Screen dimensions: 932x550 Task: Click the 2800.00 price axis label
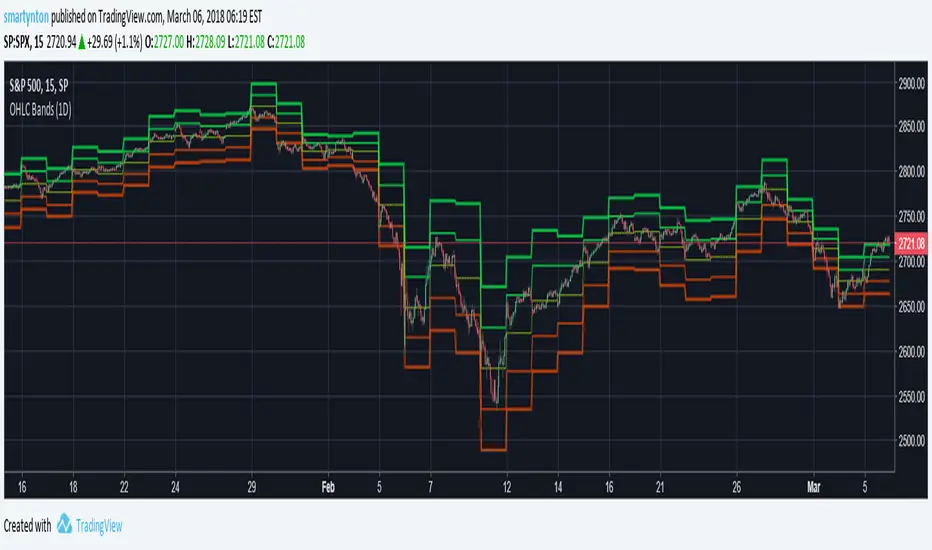pyautogui.click(x=912, y=173)
